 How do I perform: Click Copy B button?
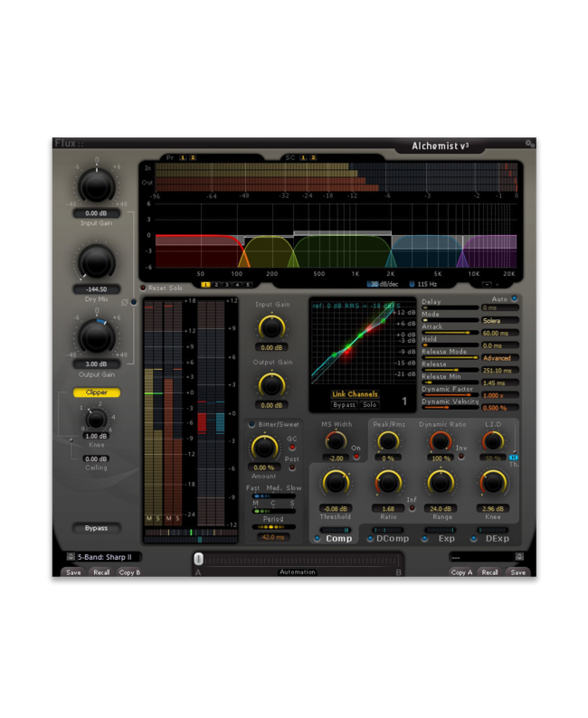(129, 572)
